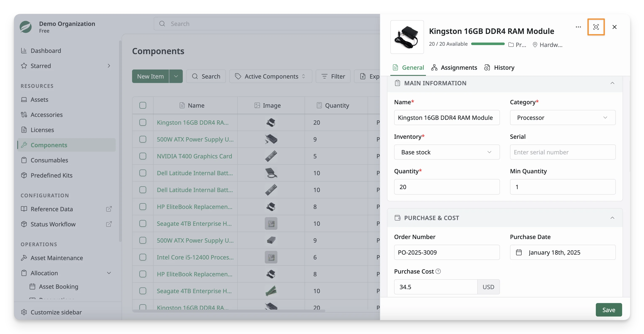Expand detail panel to full screen
This screenshot has height=334, width=644.
(596, 27)
